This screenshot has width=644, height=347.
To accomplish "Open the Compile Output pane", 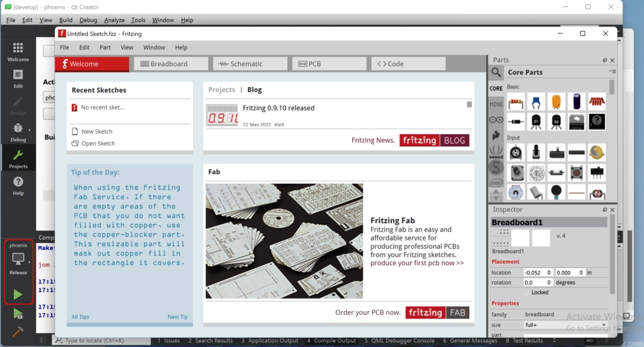I will tap(331, 341).
